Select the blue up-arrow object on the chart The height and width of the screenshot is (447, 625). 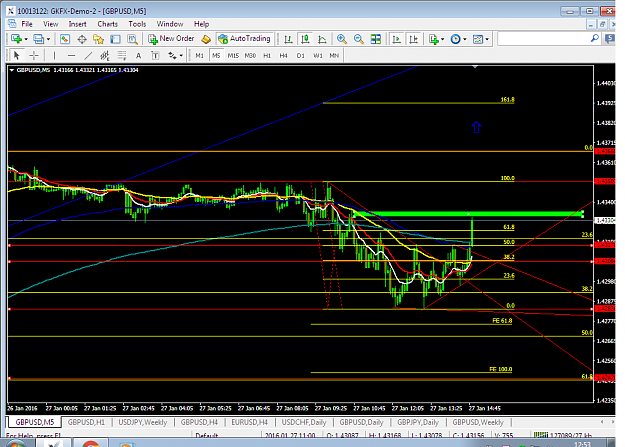click(476, 127)
